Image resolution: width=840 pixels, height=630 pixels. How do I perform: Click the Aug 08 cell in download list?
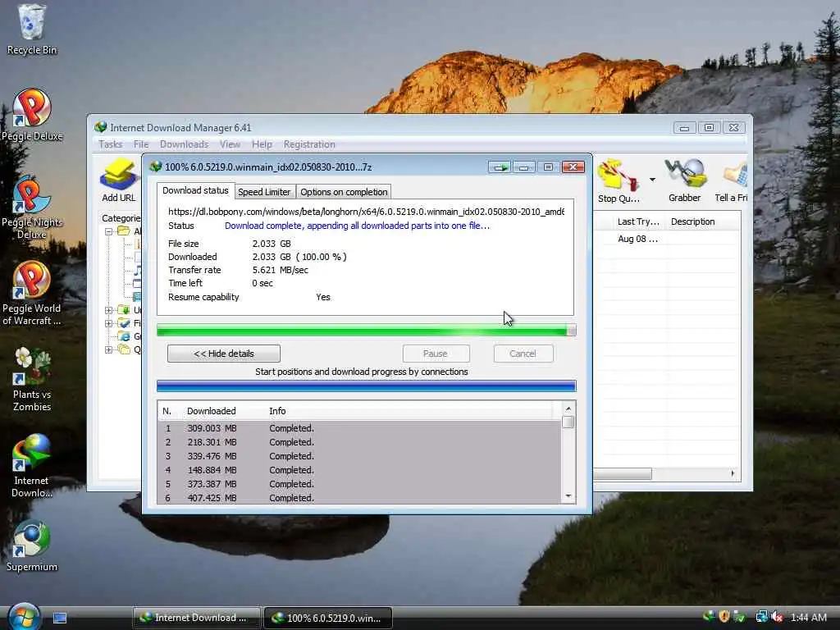click(638, 239)
